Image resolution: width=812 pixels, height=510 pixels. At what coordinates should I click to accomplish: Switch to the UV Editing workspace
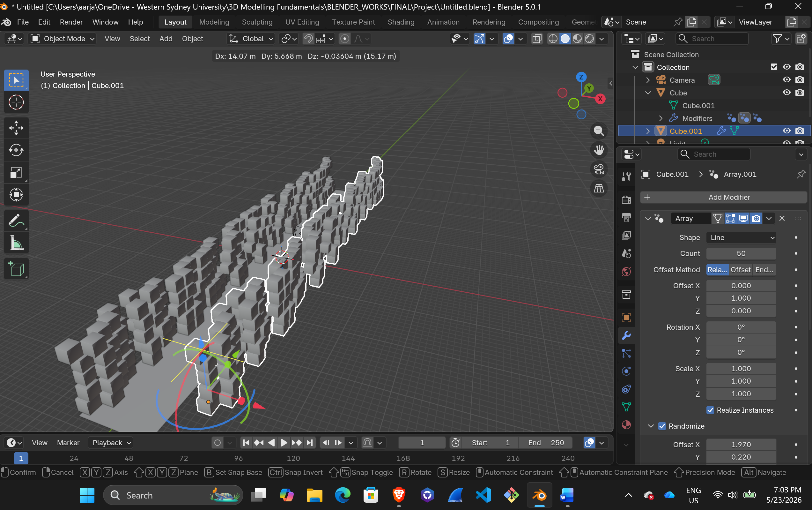tap(302, 22)
